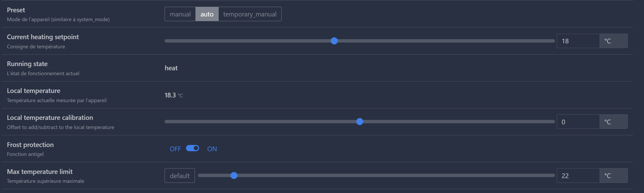Image resolution: width=644 pixels, height=193 pixels.
Task: Choose the temporary_manual preset
Action: coord(250,14)
